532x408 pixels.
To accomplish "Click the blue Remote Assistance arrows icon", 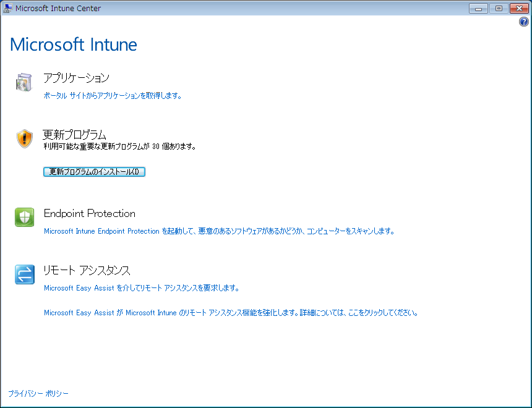I will [x=24, y=274].
